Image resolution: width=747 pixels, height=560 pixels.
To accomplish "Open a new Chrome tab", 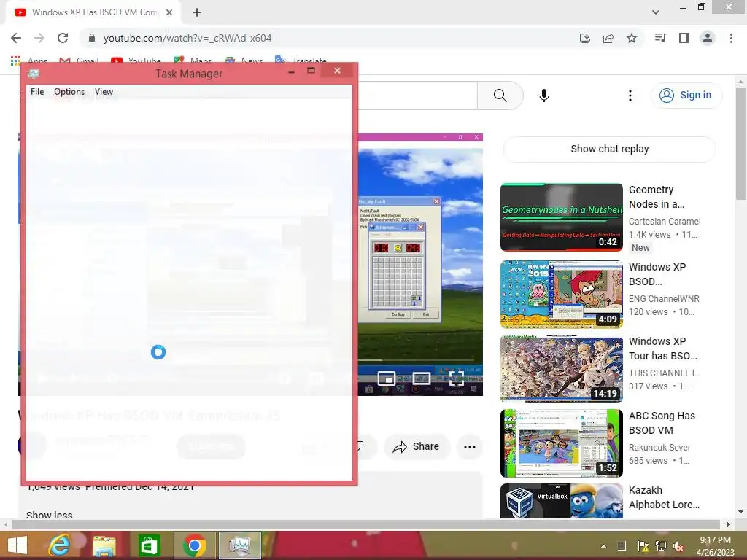I will click(197, 12).
